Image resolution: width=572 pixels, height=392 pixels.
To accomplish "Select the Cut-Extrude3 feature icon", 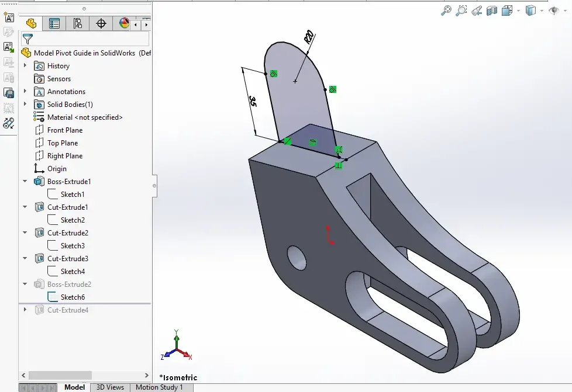I will (x=39, y=259).
